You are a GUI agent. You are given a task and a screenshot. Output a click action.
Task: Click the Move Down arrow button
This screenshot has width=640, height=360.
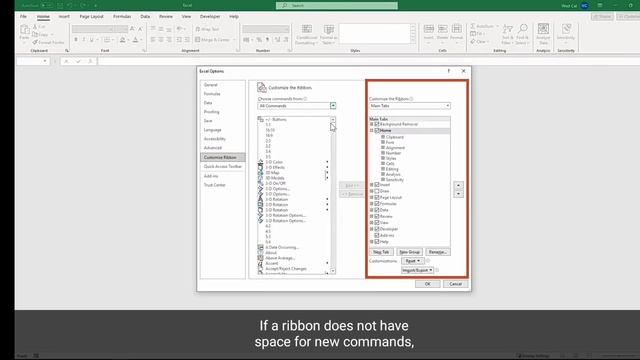458,194
